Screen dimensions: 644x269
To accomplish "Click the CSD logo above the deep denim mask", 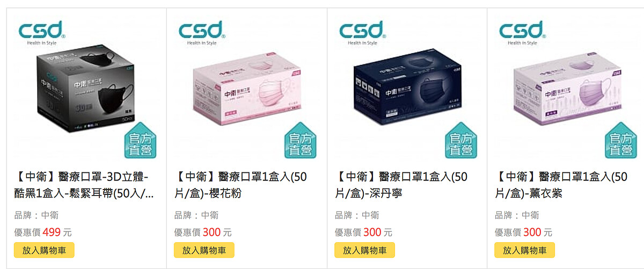I will 362,32.
